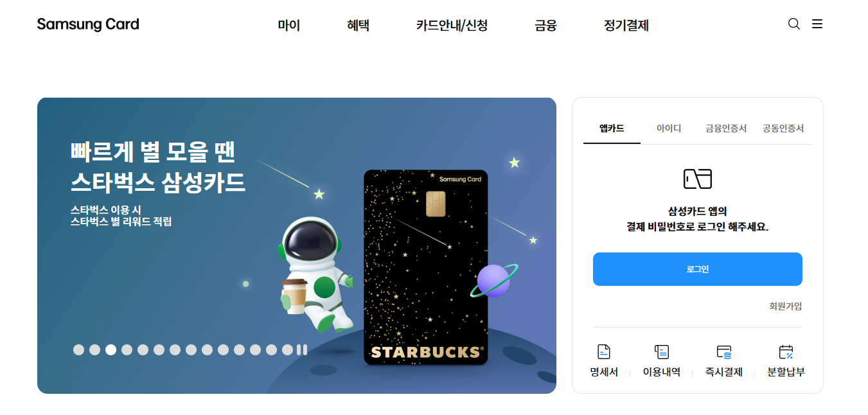Select the last carousel indicator dot
The width and height of the screenshot is (868, 415).
click(x=287, y=349)
